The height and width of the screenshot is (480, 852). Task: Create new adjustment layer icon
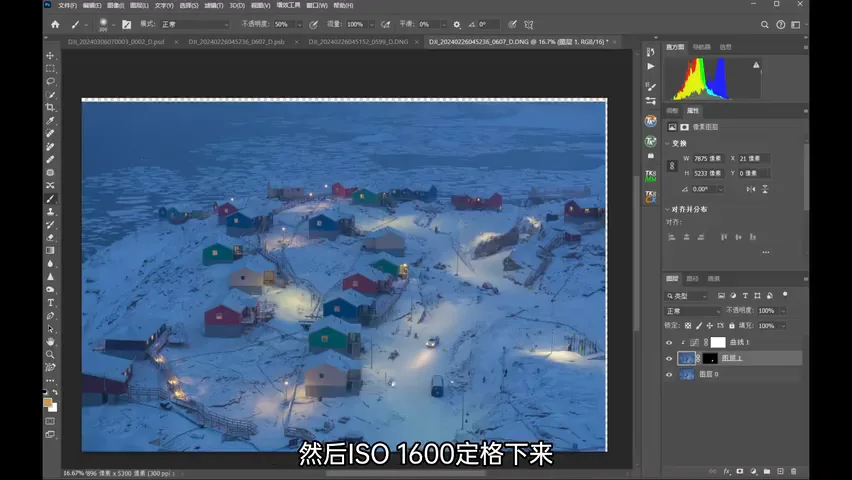[753, 471]
